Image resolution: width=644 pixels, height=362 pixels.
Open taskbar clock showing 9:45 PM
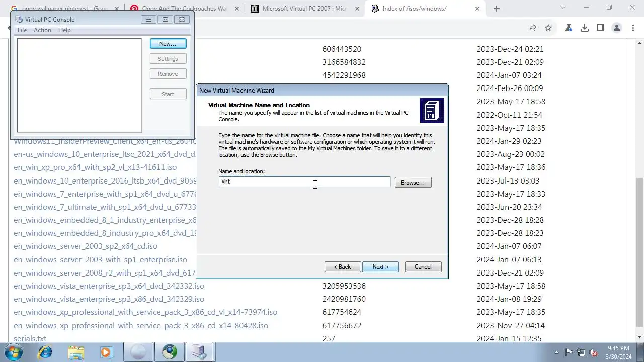point(618,352)
